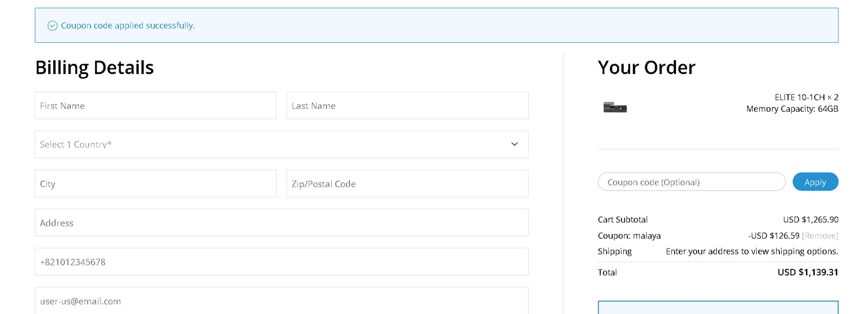Click "Enter your address to view shipping options."
Image resolution: width=868 pixels, height=314 pixels.
[x=752, y=251]
